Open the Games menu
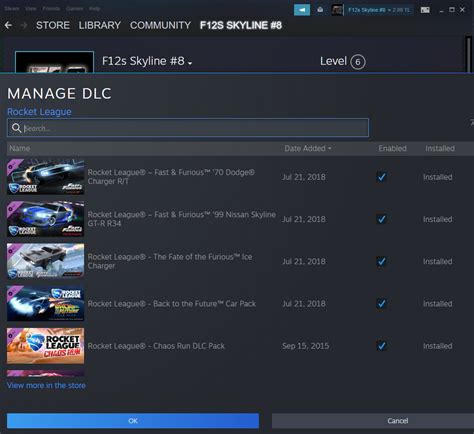Image resolution: width=474 pixels, height=434 pixels. coord(74,8)
